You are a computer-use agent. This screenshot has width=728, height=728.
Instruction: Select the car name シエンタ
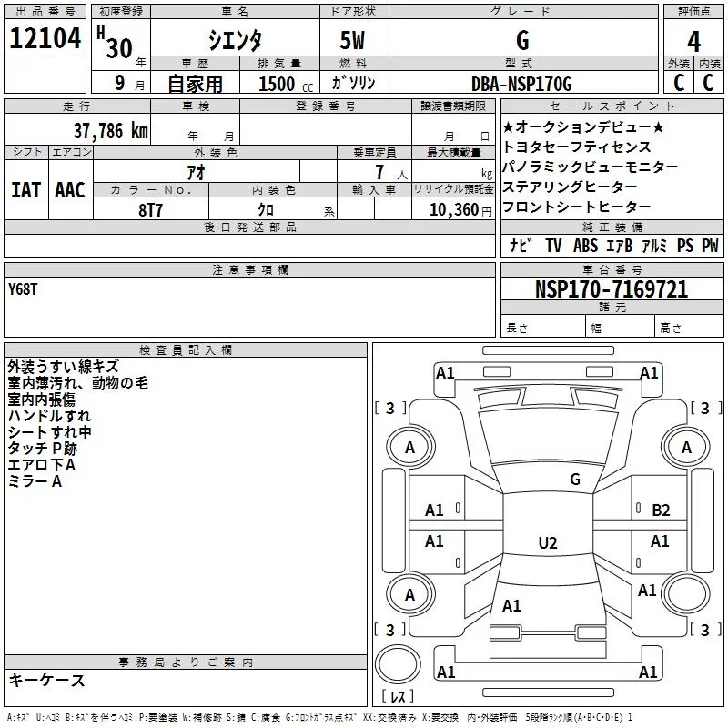coord(235,40)
